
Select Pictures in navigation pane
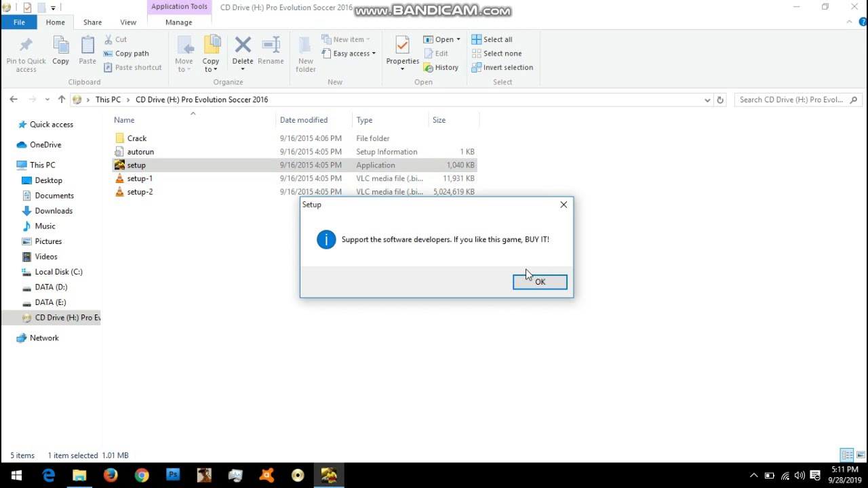click(x=48, y=241)
